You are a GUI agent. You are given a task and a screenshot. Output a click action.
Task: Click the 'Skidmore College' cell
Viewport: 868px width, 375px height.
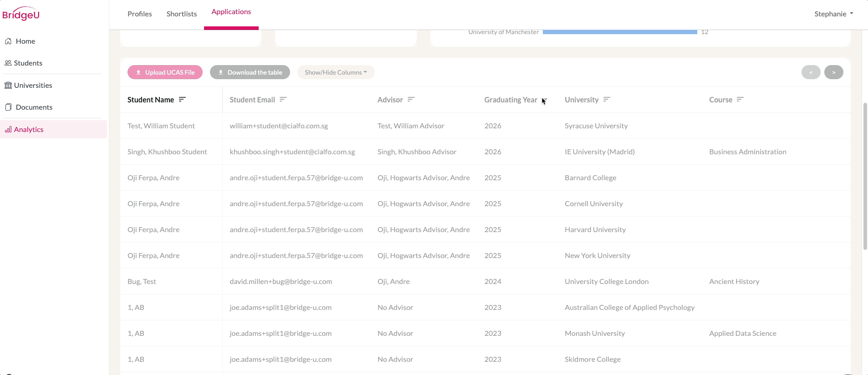point(592,359)
